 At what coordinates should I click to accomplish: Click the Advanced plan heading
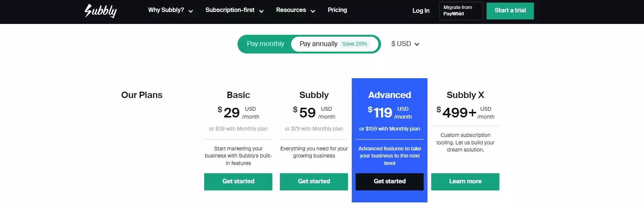[x=390, y=95]
